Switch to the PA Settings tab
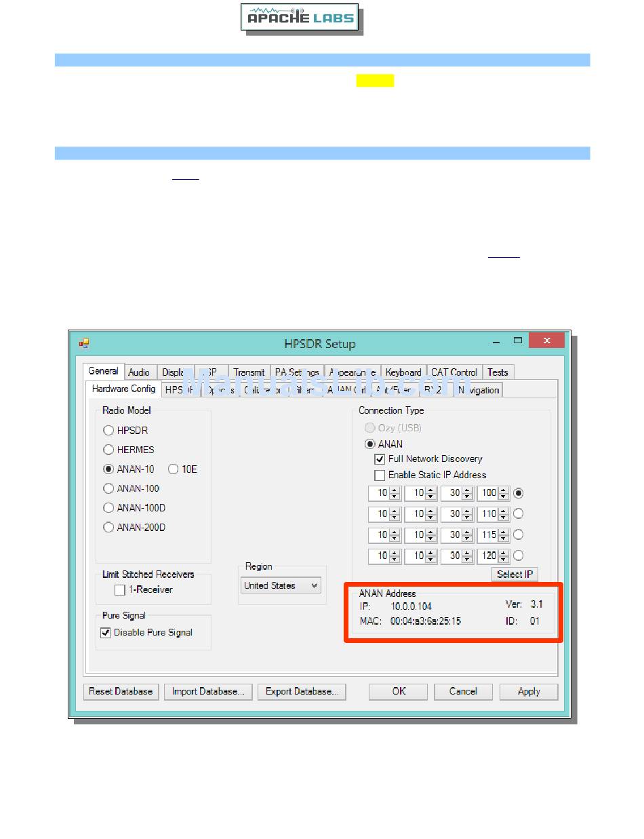Screen dimensions: 644x839 tap(297, 372)
